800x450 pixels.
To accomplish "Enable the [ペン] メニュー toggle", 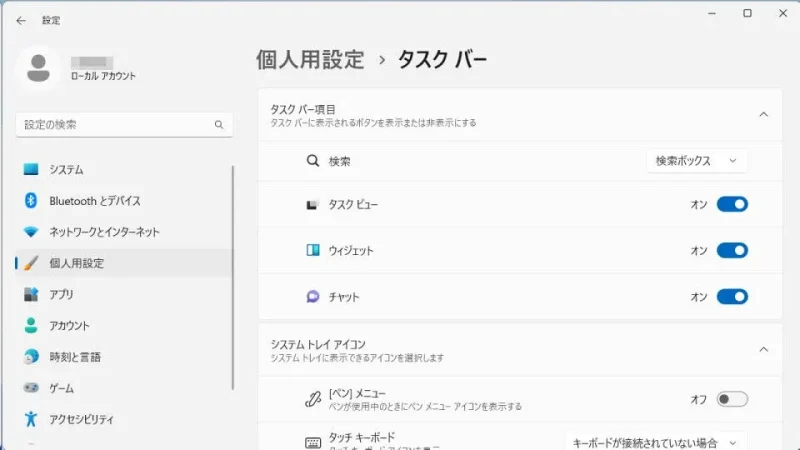I will coord(732,399).
